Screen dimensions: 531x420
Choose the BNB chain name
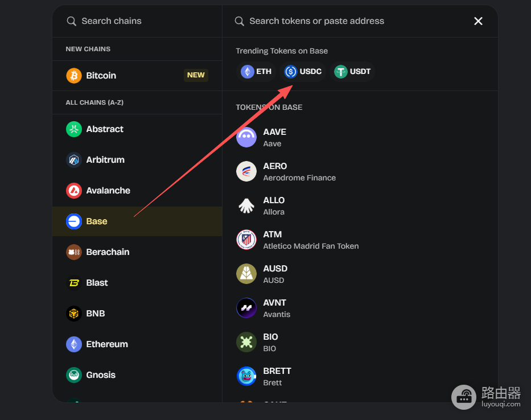[x=96, y=314]
